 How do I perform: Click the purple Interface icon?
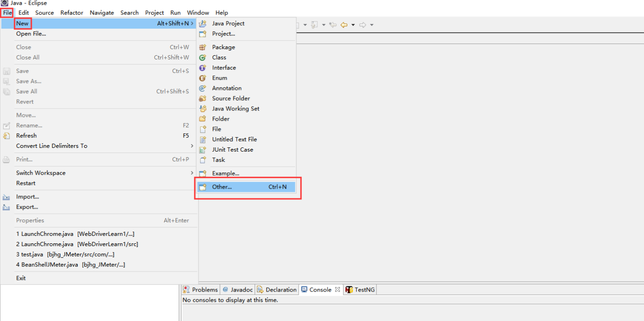203,68
